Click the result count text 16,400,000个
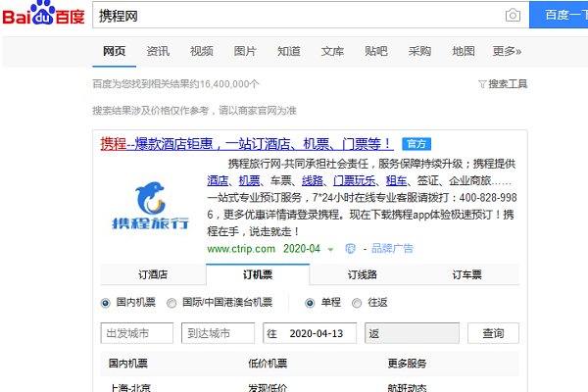The width and height of the screenshot is (588, 392). click(x=229, y=84)
